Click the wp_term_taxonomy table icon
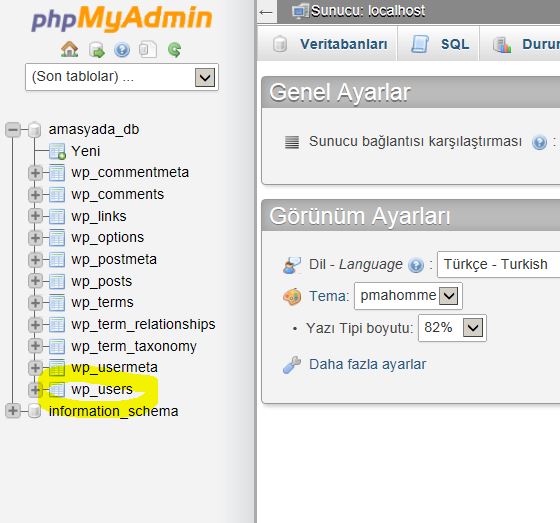Viewport: 560px width, 523px height. click(57, 347)
